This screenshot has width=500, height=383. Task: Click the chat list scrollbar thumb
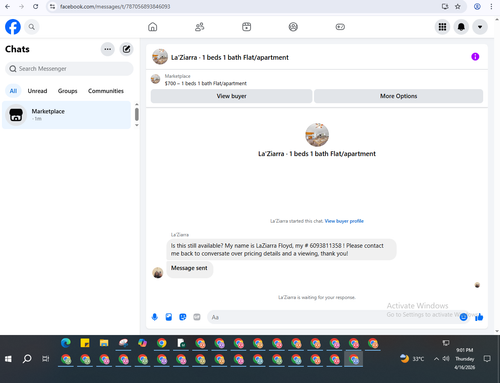pos(137,114)
